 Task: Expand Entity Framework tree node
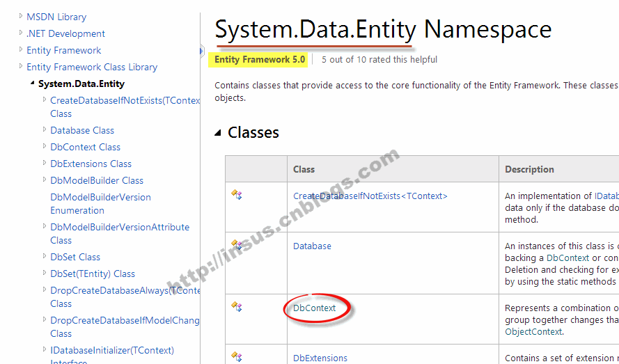tap(21, 49)
